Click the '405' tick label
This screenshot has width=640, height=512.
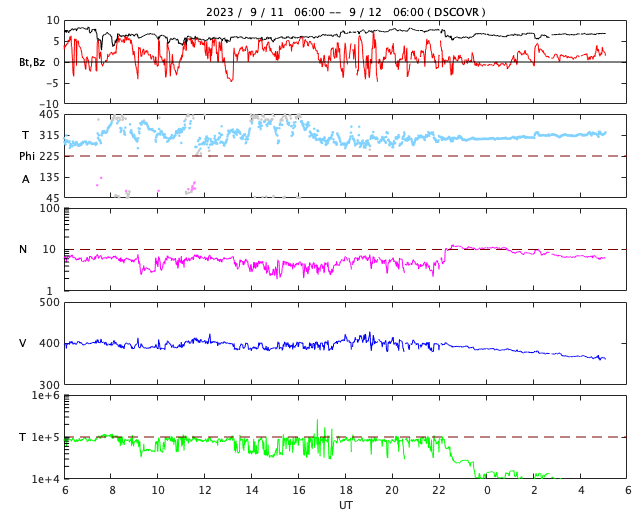tap(49, 115)
